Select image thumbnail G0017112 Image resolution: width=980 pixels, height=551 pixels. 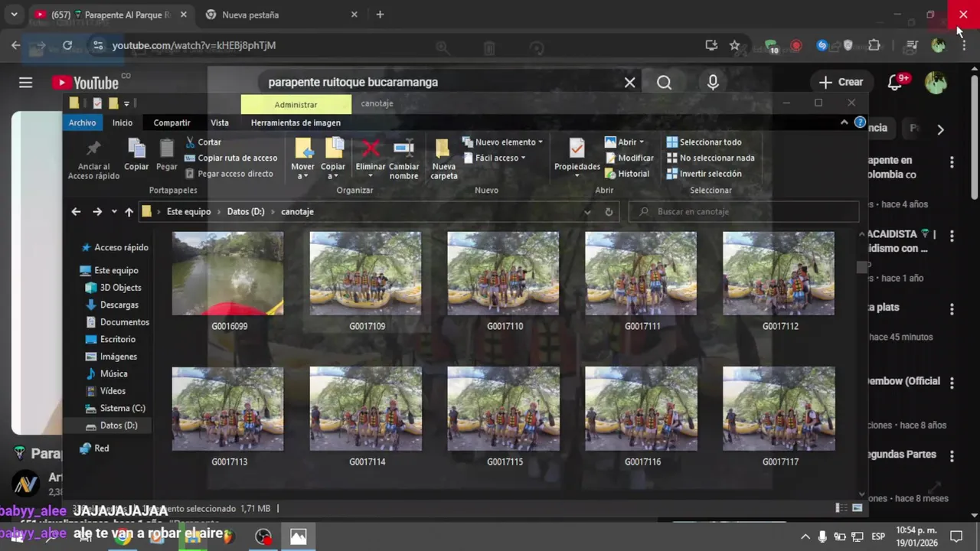[779, 274]
